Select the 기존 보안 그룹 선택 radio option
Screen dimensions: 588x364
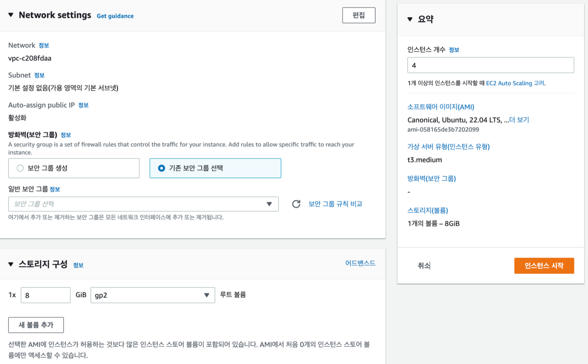tap(161, 168)
